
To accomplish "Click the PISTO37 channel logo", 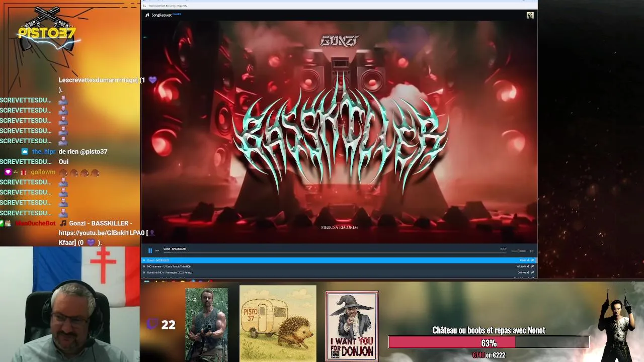I will pyautogui.click(x=47, y=31).
